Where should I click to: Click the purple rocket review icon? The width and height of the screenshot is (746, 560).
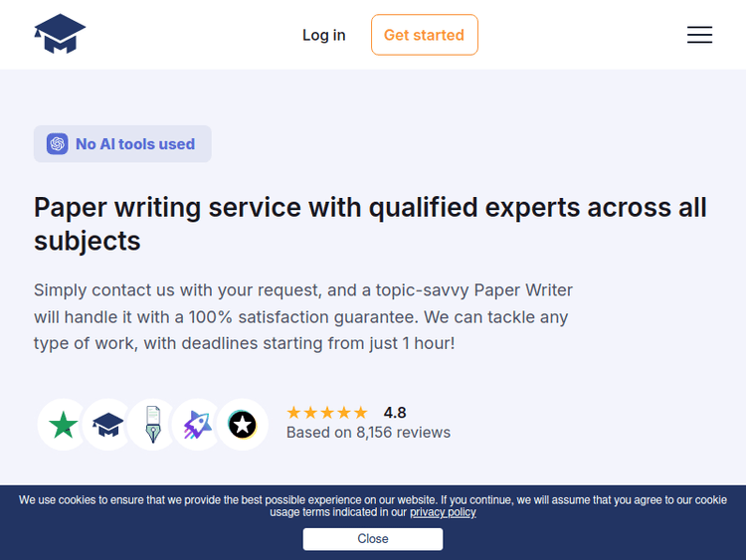[197, 425]
